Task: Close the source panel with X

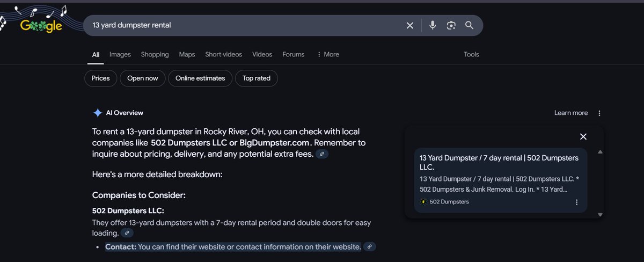Action: pyautogui.click(x=583, y=136)
